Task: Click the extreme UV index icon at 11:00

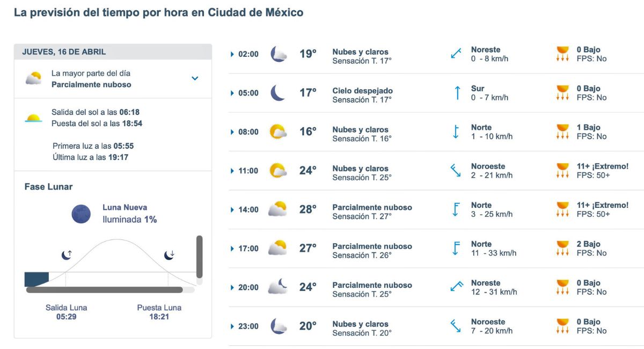Action: tap(563, 170)
